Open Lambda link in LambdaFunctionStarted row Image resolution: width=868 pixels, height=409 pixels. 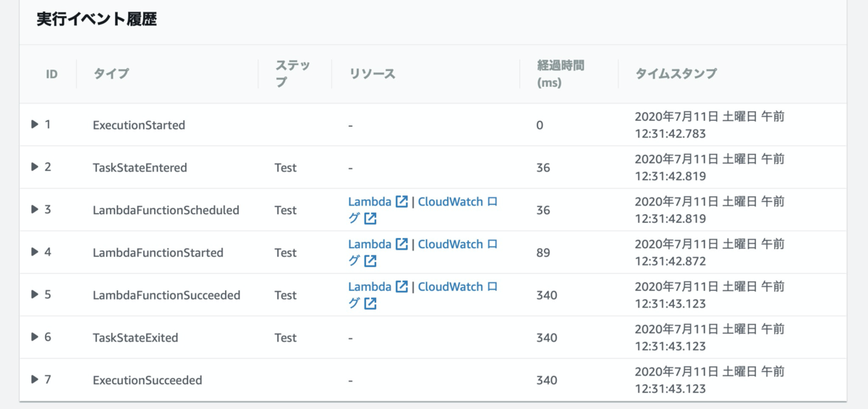point(370,244)
